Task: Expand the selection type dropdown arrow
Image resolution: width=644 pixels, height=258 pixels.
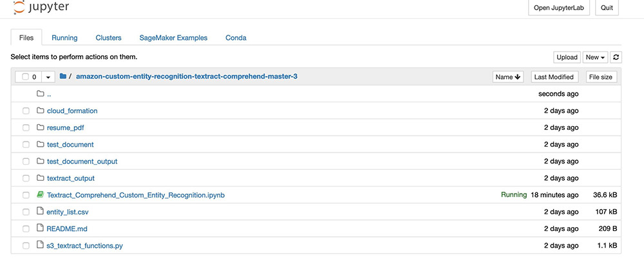Action: point(48,77)
